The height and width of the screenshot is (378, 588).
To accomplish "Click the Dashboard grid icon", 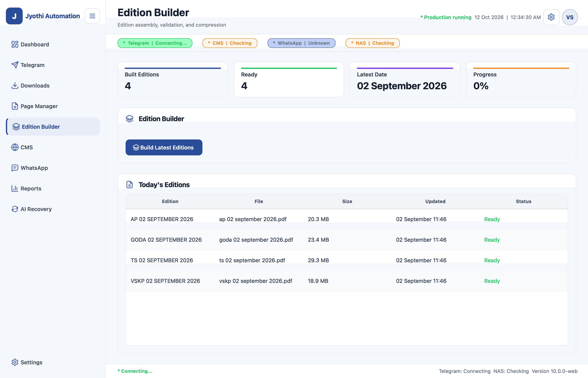I will 15,45.
